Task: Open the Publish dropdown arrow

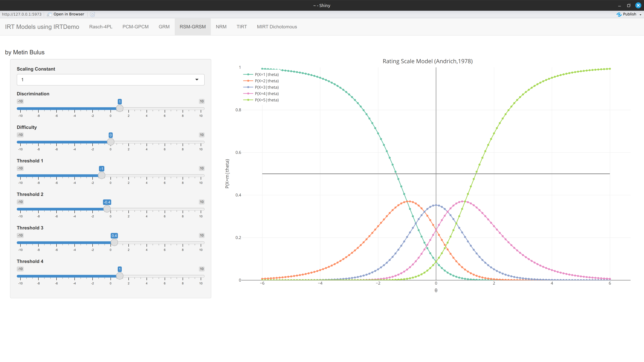Action: click(x=640, y=14)
